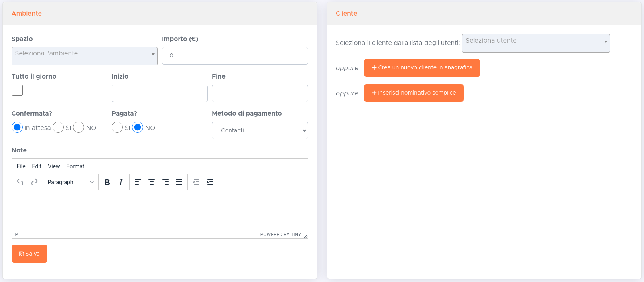
Task: Expand the Metodo di pagamento dropdown
Action: [x=260, y=130]
